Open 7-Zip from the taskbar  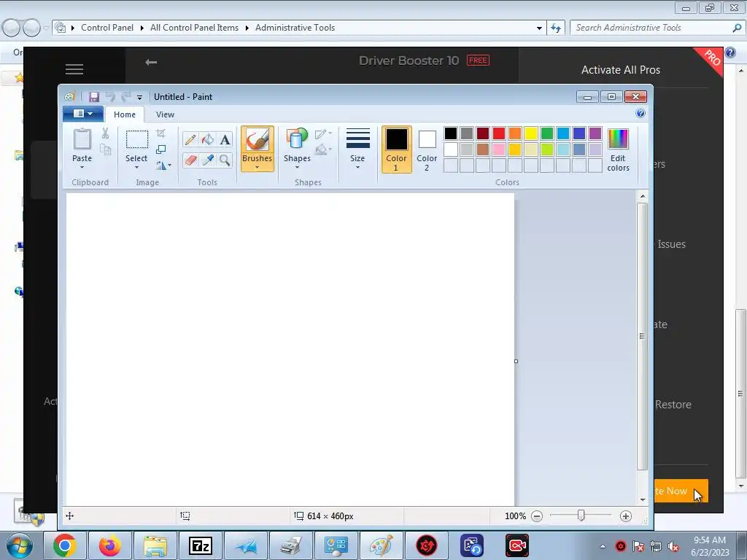click(x=200, y=545)
